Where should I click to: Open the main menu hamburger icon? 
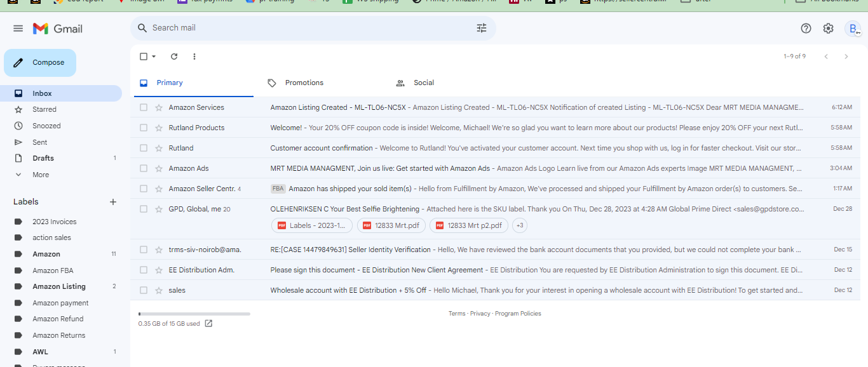[x=18, y=29]
